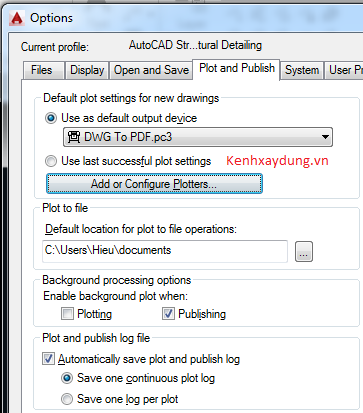
Task: Browse for plot file location with ellipsis button
Action: [304, 252]
